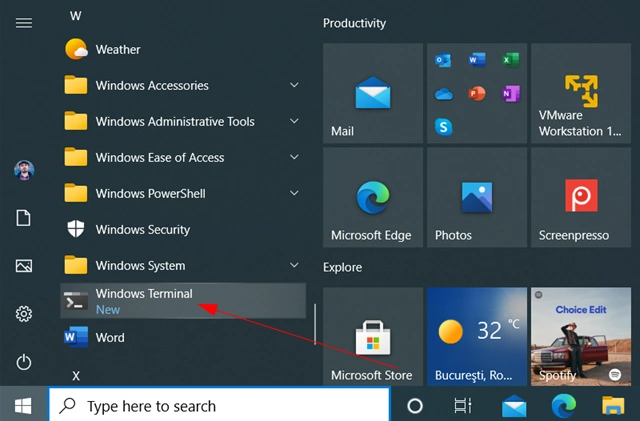
Task: Open File Explorer from the taskbar
Action: point(613,405)
